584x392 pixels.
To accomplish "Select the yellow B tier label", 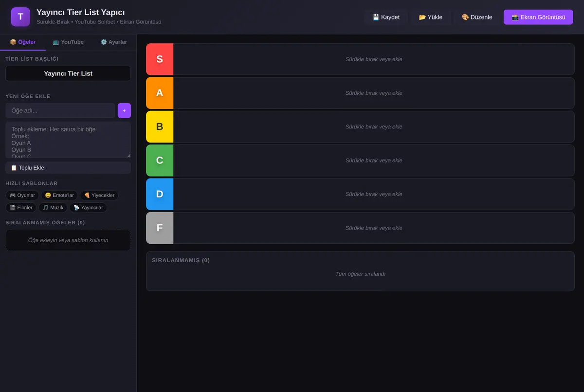I will coord(160,126).
